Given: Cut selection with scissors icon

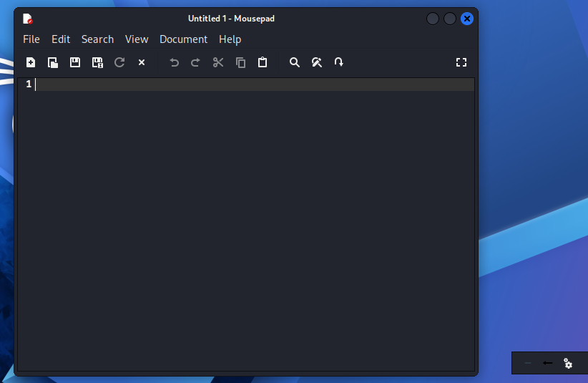Looking at the screenshot, I should pos(218,62).
